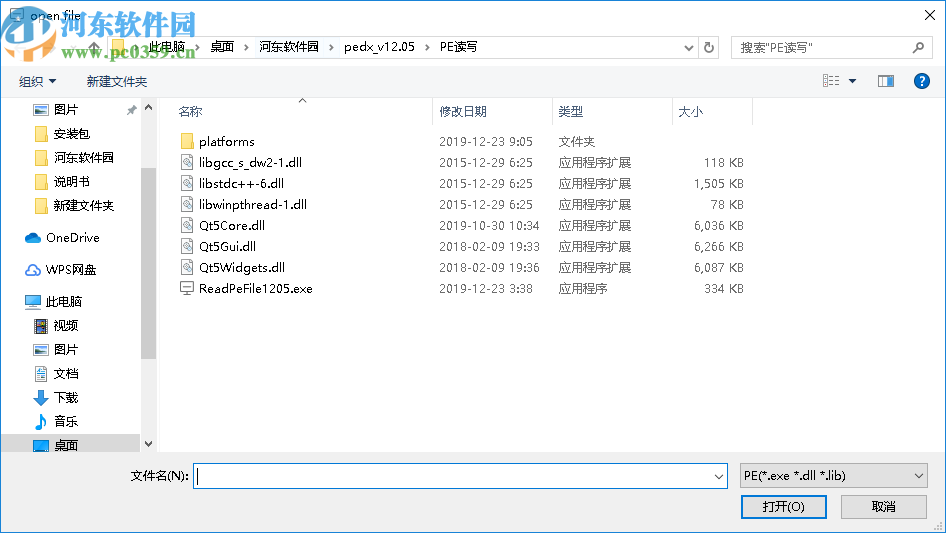
Task: Click 新建文件夹 button
Action: pos(116,81)
